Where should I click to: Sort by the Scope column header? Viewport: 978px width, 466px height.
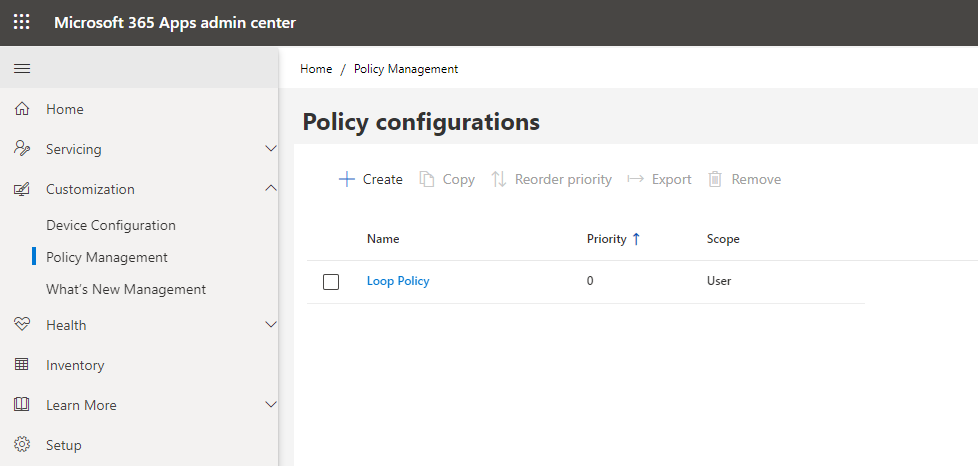coord(723,239)
